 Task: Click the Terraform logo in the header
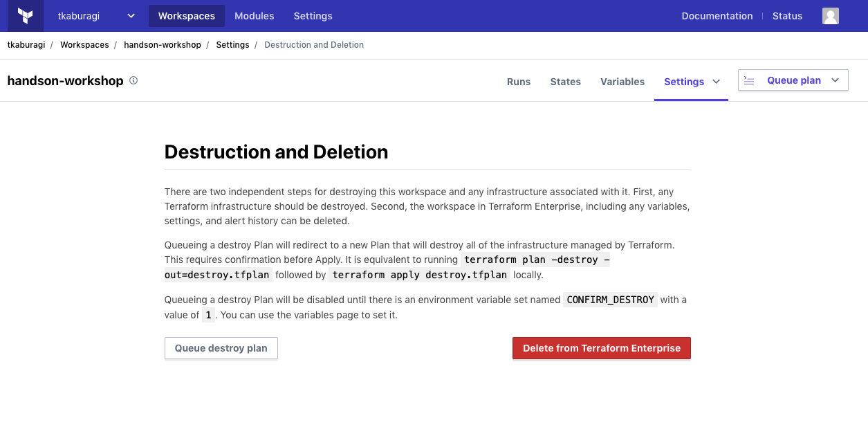(26, 16)
